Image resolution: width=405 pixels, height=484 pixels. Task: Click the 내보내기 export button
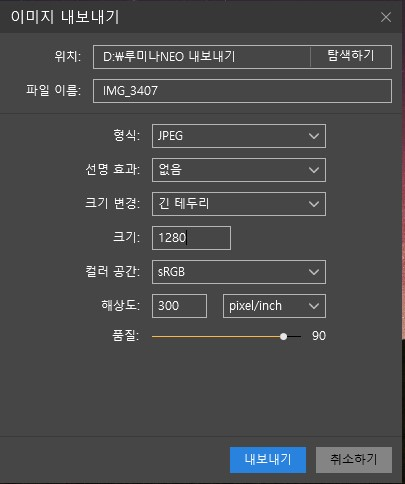pyautogui.click(x=268, y=460)
